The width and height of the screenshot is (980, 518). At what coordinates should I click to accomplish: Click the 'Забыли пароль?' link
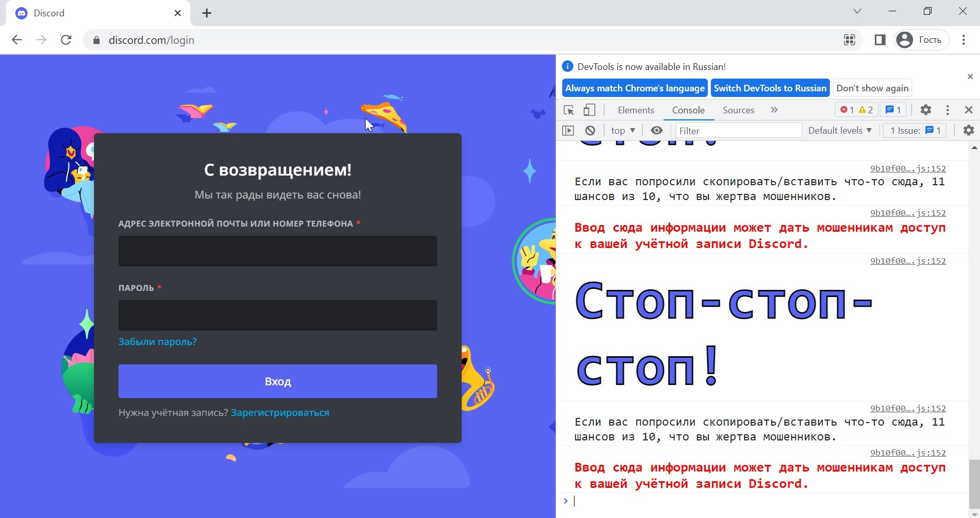[157, 342]
